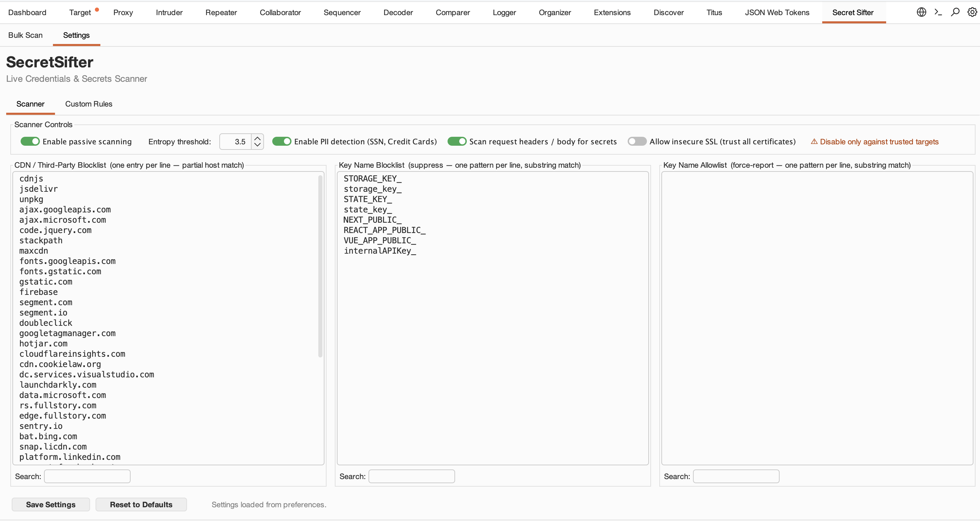
Task: Switch to the Intruder tab
Action: pos(169,12)
